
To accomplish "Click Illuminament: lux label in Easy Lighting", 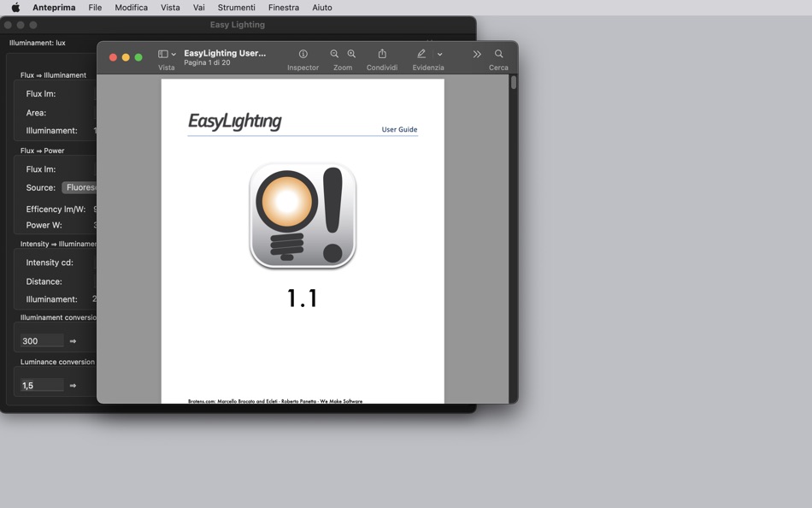I will point(38,43).
